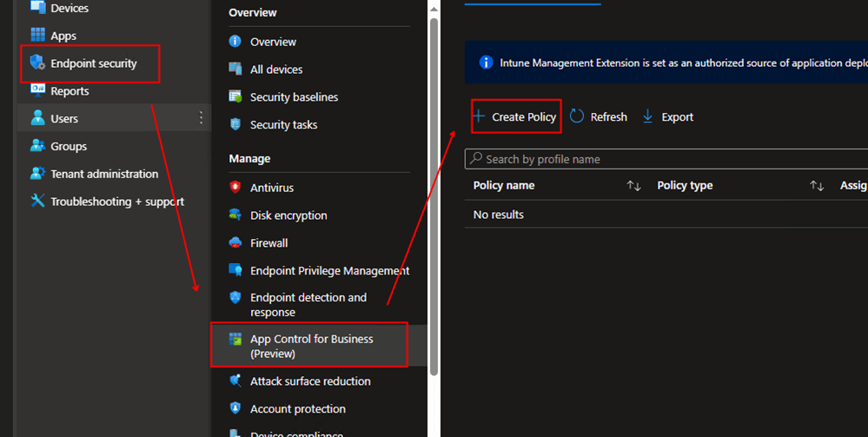Sort by Policy type column arrows
Screen dimensions: 868x437
[x=817, y=186]
